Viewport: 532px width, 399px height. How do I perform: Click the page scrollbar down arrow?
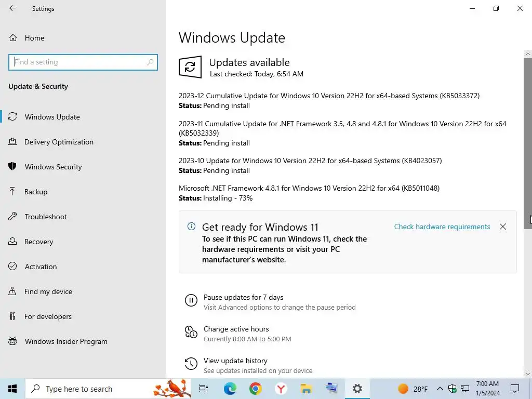tap(528, 374)
